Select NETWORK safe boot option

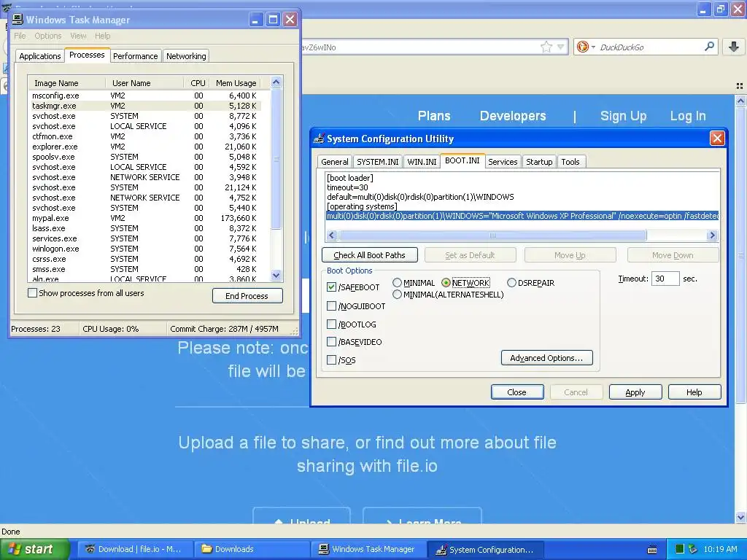(446, 282)
